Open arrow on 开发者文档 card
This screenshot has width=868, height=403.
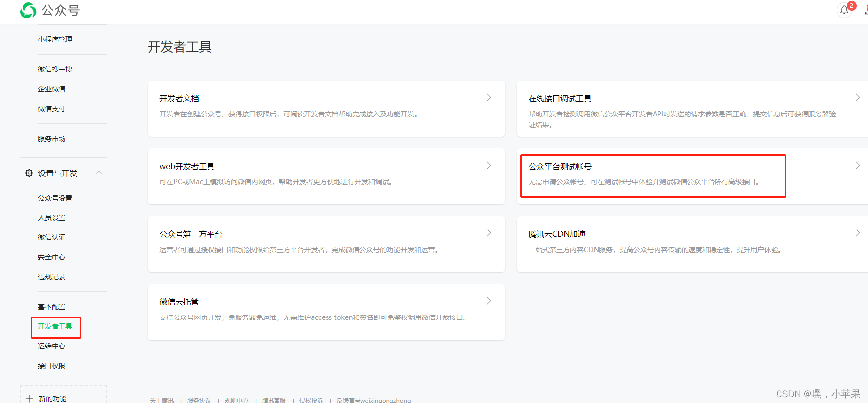(489, 97)
